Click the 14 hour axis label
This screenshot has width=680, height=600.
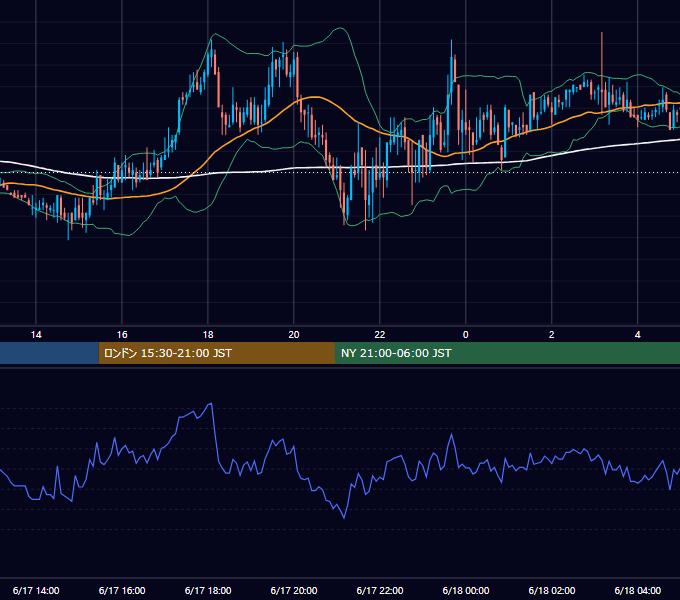(36, 335)
